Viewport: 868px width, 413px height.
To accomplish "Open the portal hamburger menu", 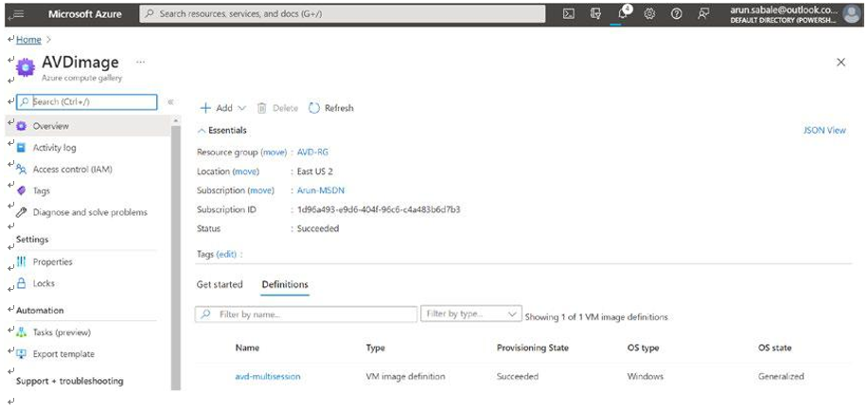I will click(x=17, y=14).
